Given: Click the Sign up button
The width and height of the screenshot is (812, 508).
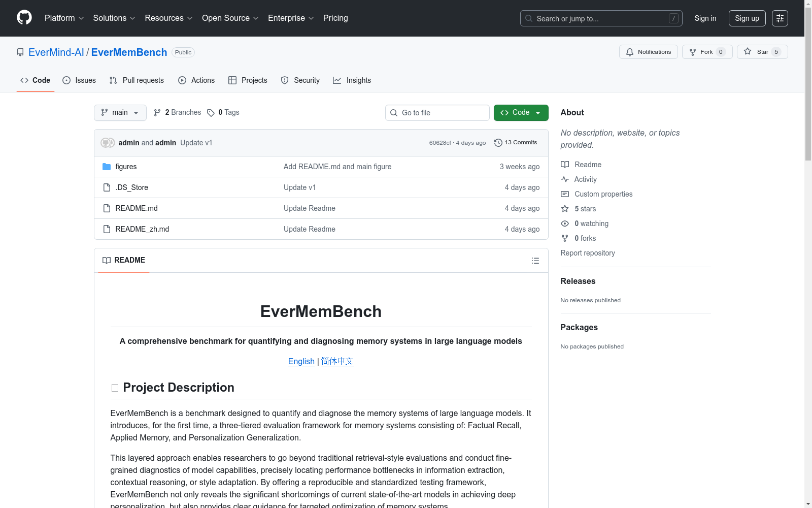Looking at the screenshot, I should [747, 18].
